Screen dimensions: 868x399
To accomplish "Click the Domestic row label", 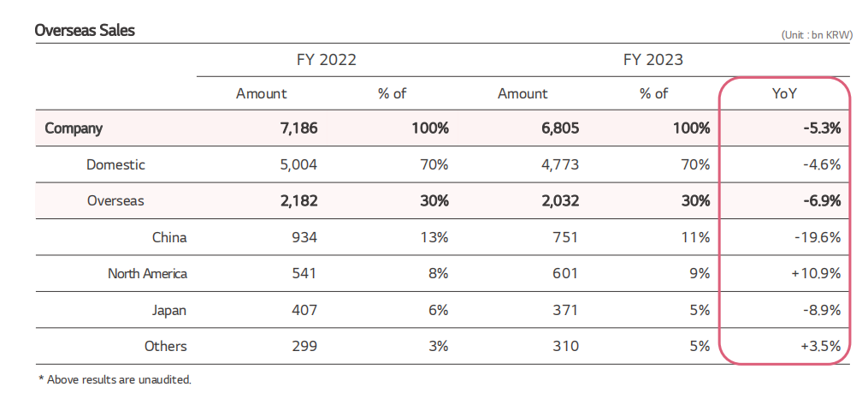I will (x=116, y=164).
